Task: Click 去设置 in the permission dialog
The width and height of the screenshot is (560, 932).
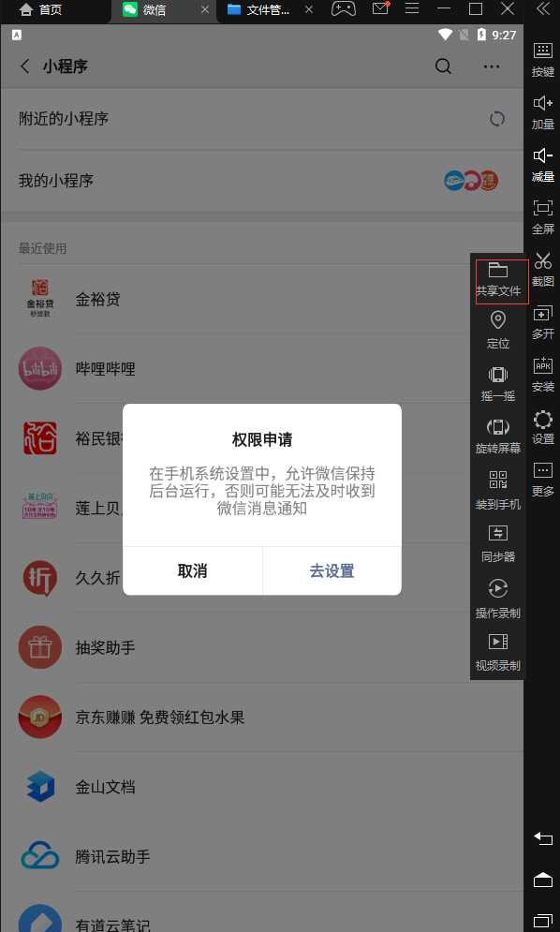Action: pyautogui.click(x=332, y=570)
